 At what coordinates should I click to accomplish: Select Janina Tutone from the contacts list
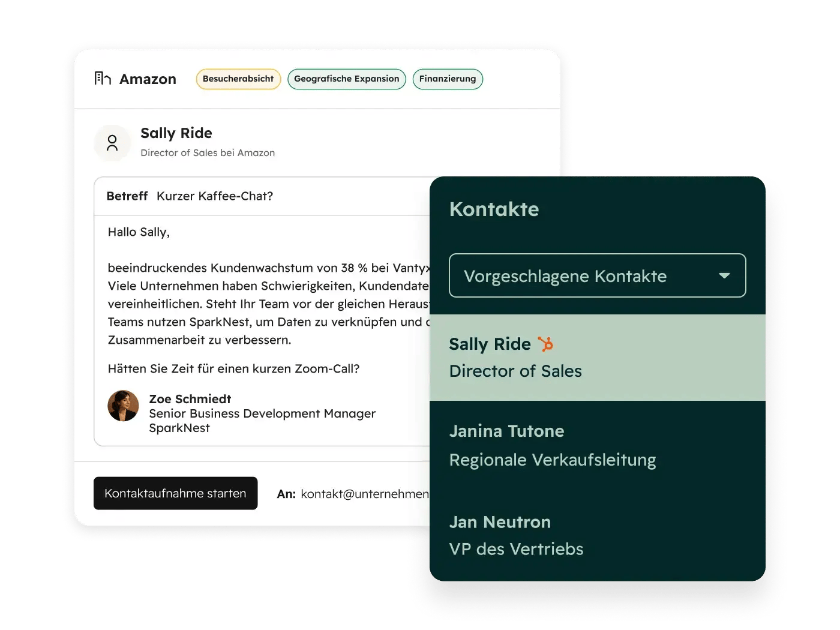tap(506, 431)
